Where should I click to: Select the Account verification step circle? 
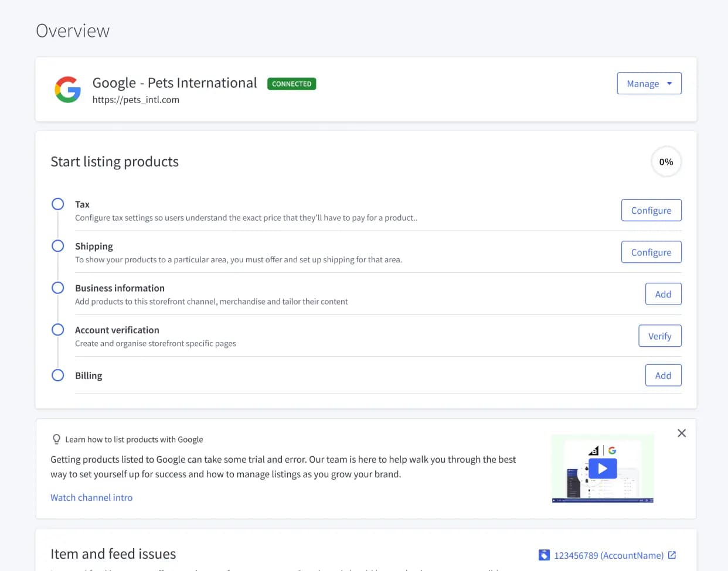(x=57, y=330)
